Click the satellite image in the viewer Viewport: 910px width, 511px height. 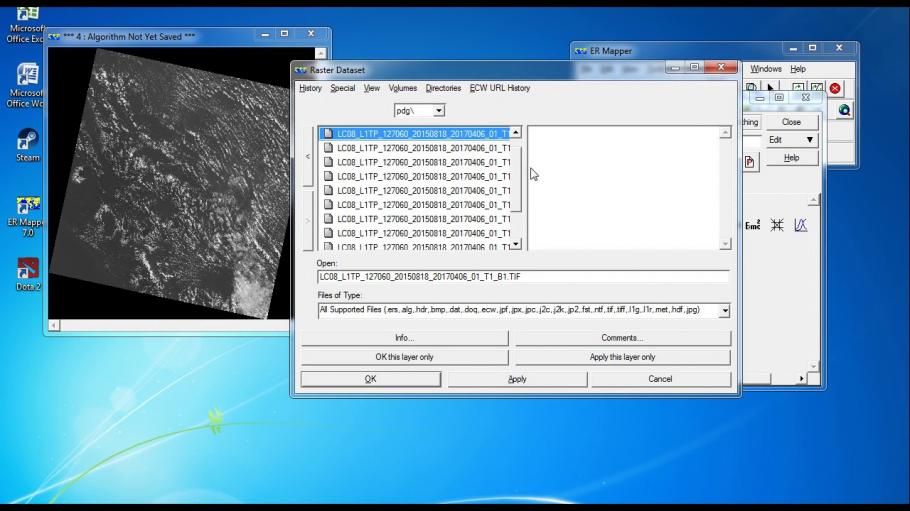pos(168,183)
